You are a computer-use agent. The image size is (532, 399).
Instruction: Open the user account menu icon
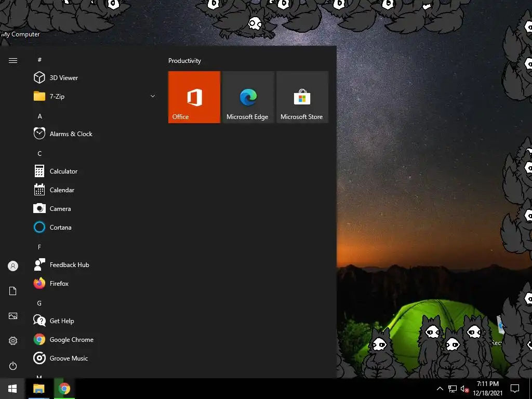click(13, 266)
